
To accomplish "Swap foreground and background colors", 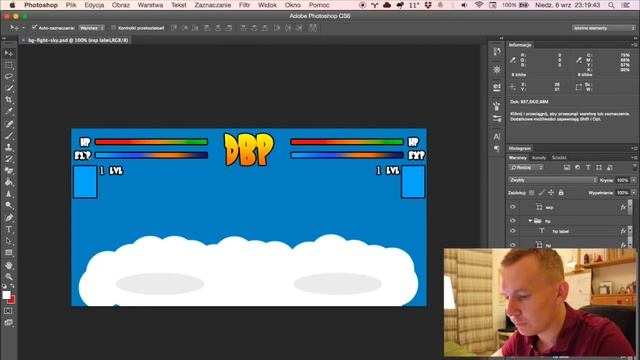I will 12,286.
